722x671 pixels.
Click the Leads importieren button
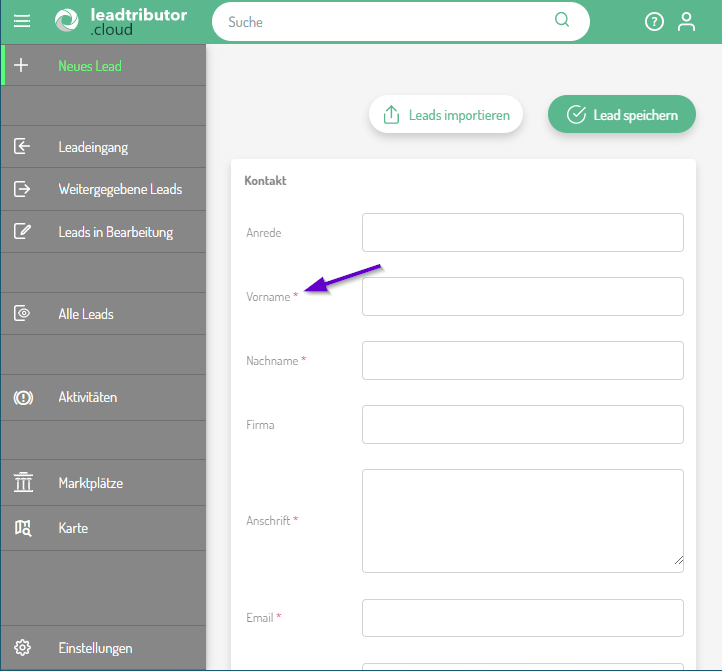(x=446, y=115)
